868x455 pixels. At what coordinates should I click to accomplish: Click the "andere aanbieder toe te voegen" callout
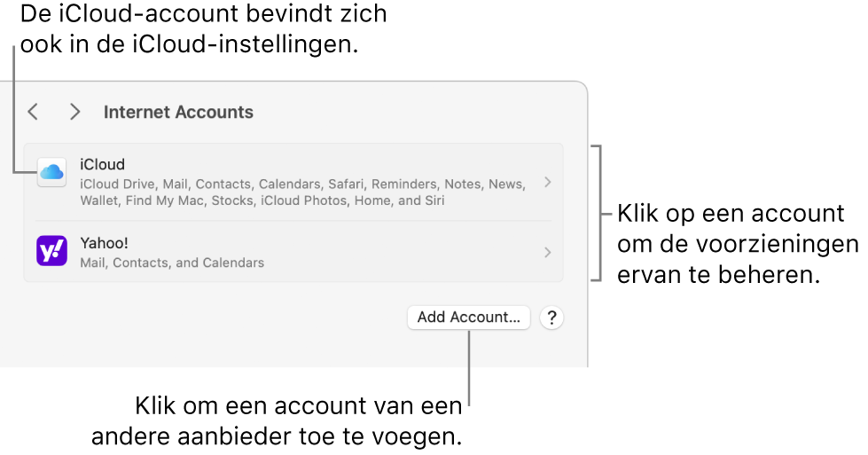(277, 436)
